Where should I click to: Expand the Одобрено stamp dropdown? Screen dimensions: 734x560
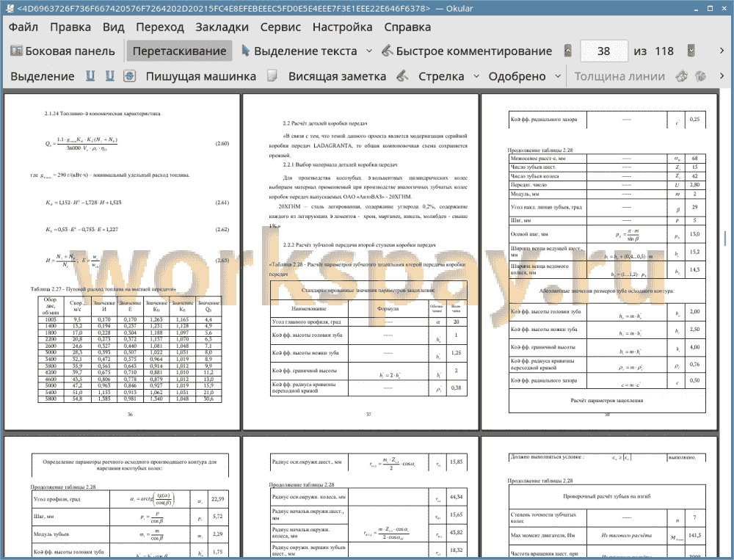(x=558, y=76)
